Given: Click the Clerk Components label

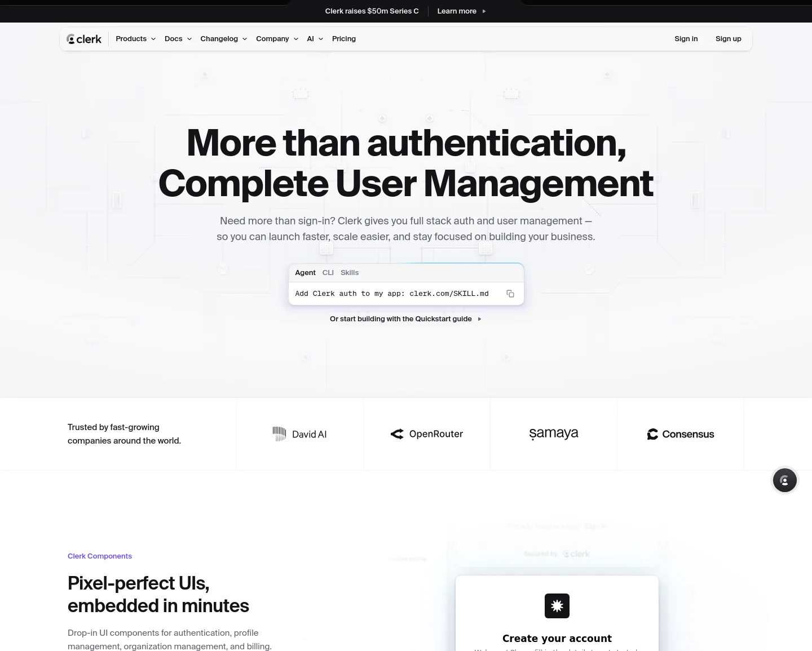Looking at the screenshot, I should [x=100, y=556].
